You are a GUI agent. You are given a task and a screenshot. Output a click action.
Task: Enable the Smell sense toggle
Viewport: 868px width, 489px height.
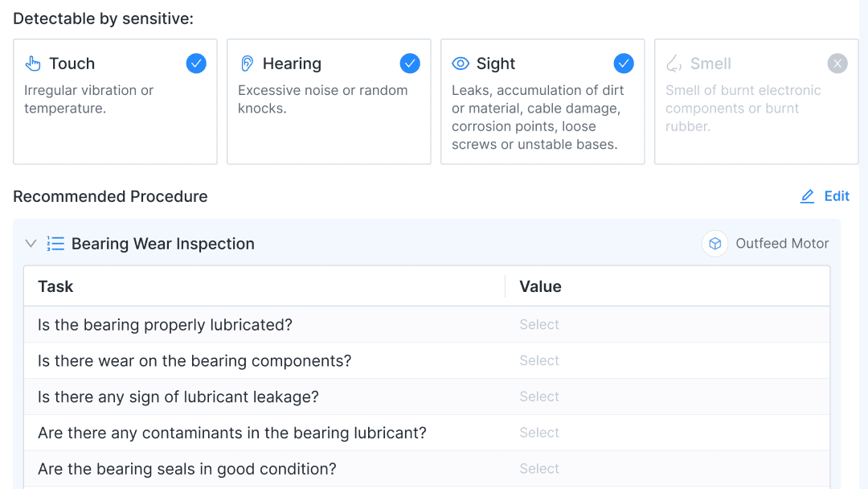tap(837, 64)
